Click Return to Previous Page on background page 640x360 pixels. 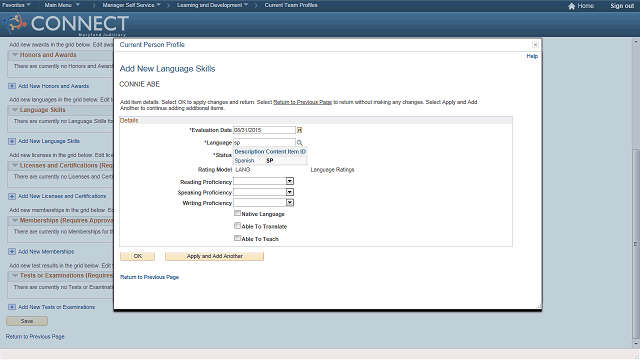click(35, 337)
